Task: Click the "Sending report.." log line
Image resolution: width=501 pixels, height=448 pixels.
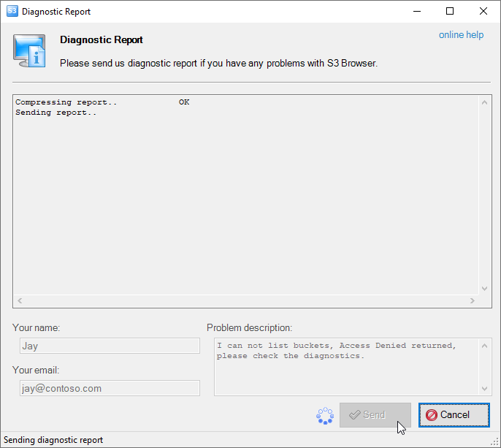Action: [x=56, y=113]
